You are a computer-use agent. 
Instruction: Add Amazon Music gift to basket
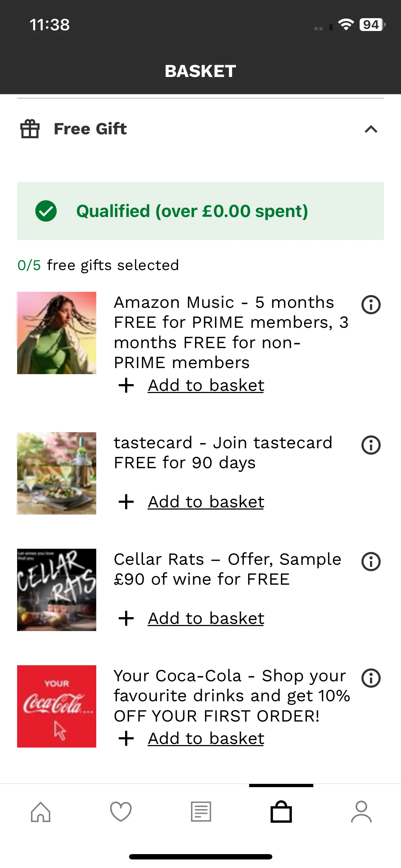pos(206,386)
